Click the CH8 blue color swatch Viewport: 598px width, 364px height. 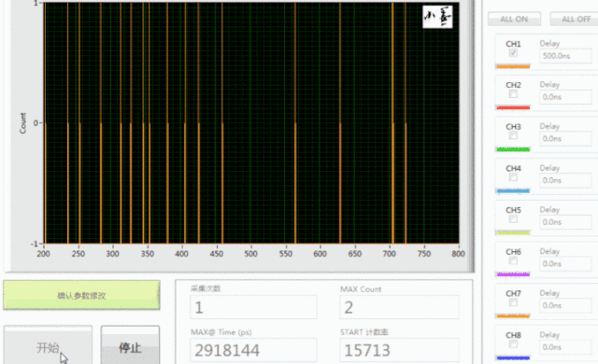513,357
